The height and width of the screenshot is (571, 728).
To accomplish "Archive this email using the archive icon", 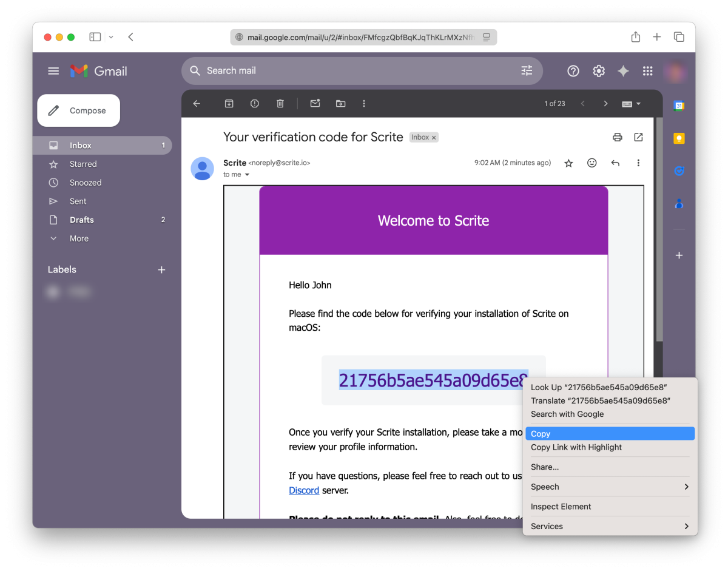I will [229, 104].
